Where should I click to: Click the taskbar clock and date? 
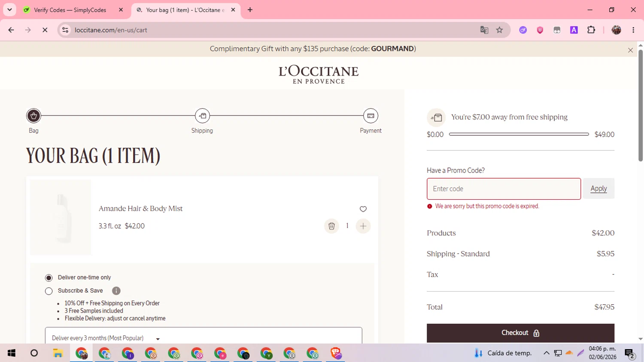coord(602,353)
